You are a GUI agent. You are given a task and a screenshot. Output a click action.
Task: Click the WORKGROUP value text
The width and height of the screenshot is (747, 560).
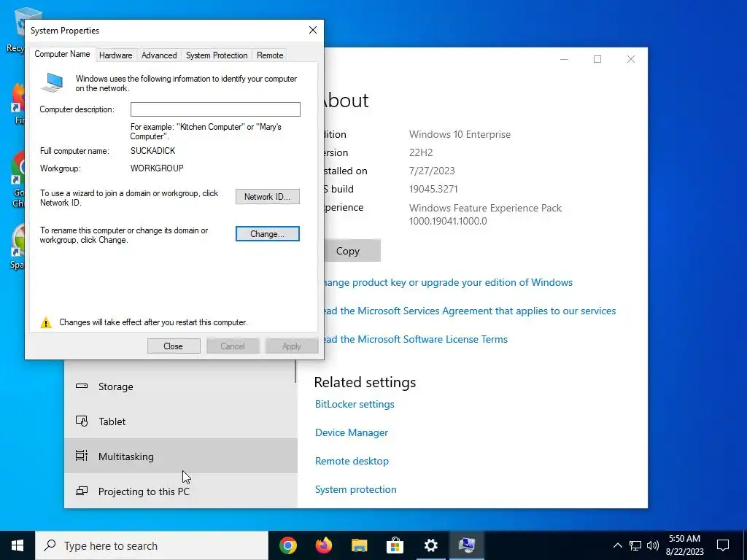coord(157,168)
